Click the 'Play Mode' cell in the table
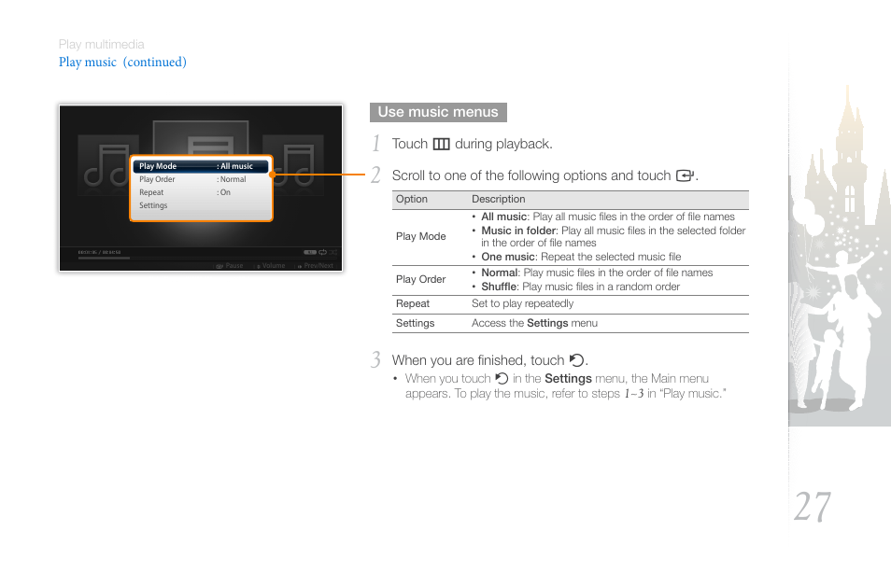The width and height of the screenshot is (891, 588). (x=420, y=236)
